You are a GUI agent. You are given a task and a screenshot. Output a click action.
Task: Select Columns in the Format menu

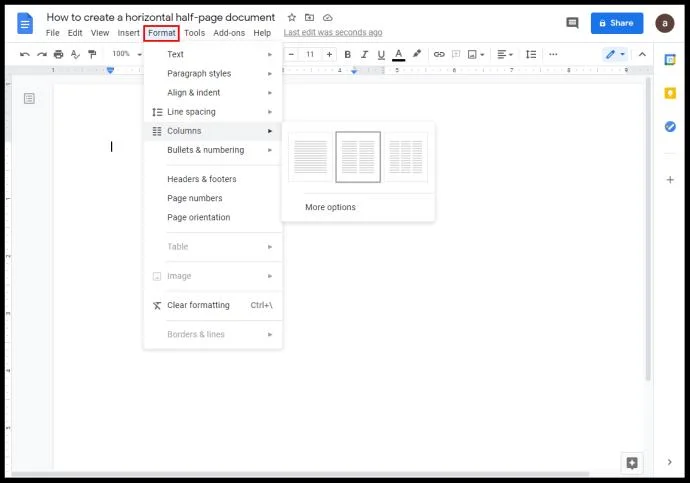[213, 131]
